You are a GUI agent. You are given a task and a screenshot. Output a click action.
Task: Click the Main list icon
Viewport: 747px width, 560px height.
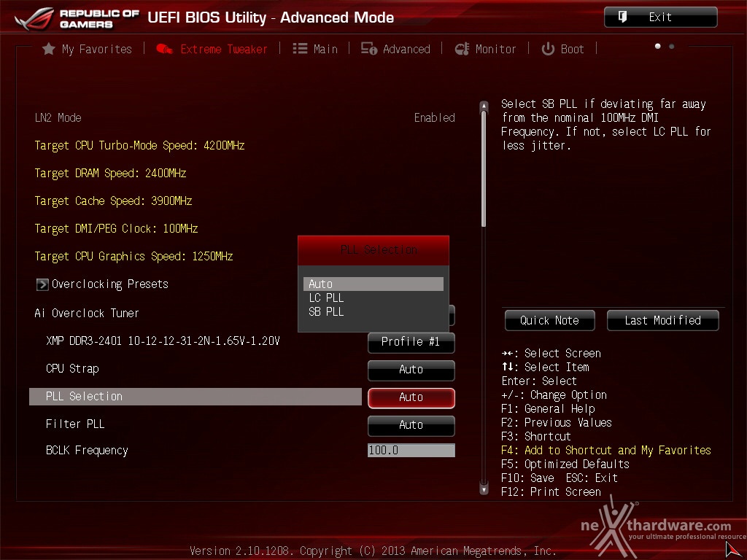click(x=300, y=49)
